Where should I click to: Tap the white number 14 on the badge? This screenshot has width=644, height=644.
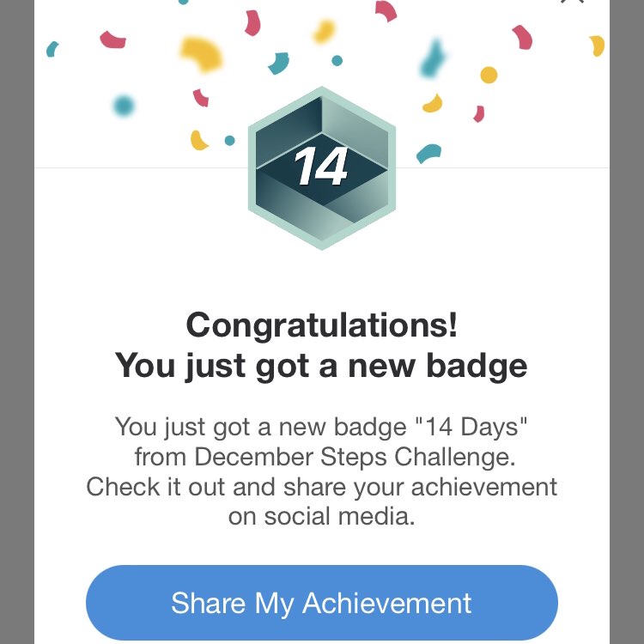pyautogui.click(x=321, y=167)
